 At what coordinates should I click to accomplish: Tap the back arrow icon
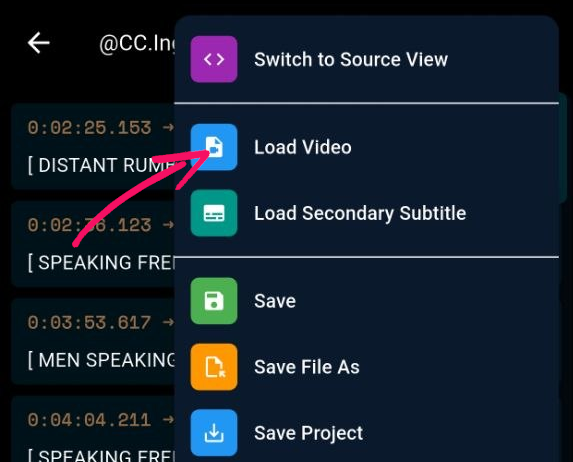tap(39, 43)
